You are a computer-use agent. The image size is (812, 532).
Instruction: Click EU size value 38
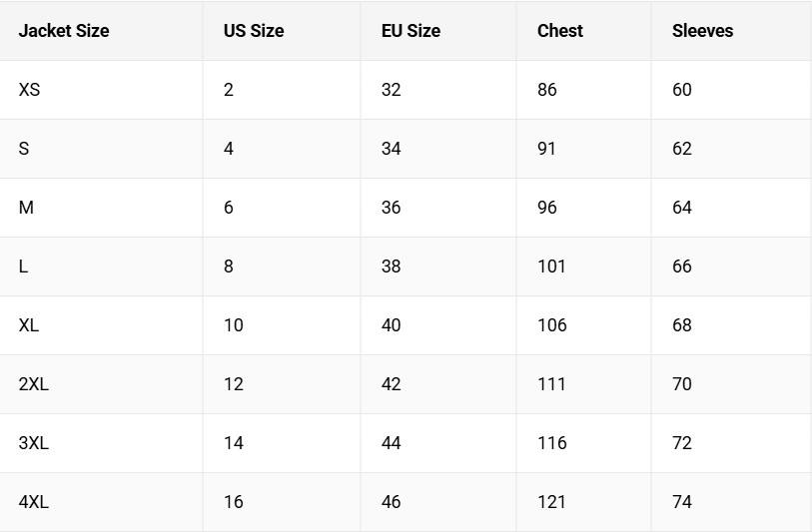point(392,266)
